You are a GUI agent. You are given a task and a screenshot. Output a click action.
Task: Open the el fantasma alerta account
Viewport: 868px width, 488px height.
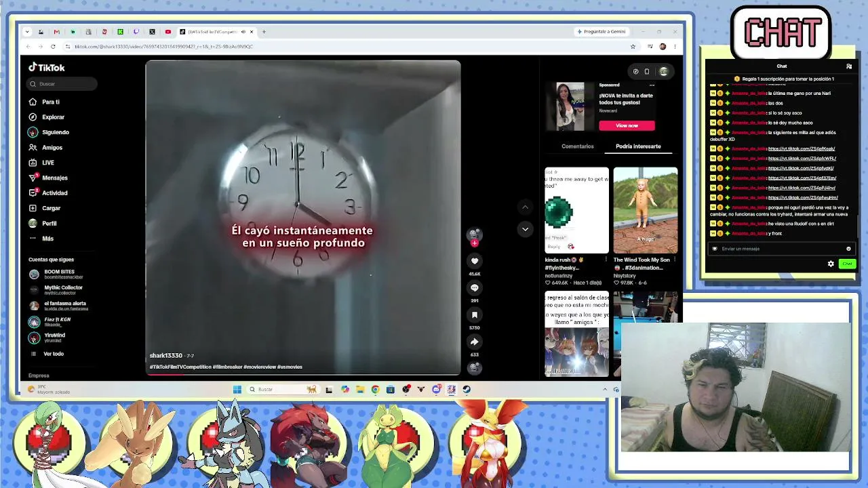[x=58, y=306]
